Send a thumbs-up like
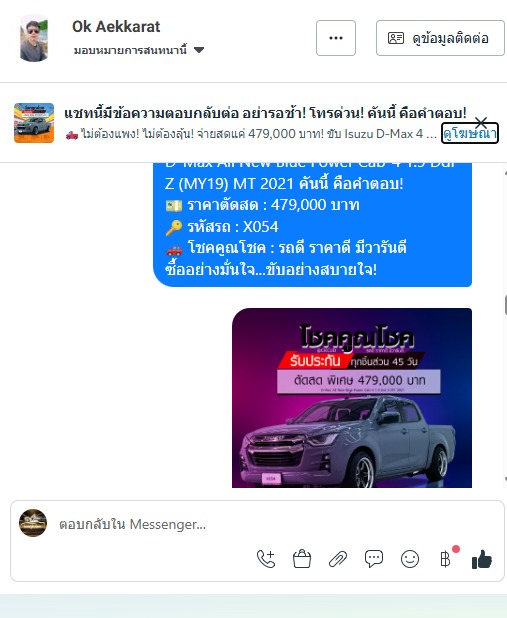The height and width of the screenshot is (618, 507). click(482, 559)
